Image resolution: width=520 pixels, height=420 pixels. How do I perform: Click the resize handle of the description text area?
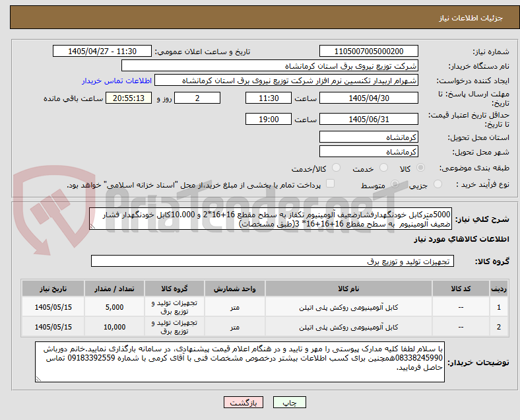(92, 227)
